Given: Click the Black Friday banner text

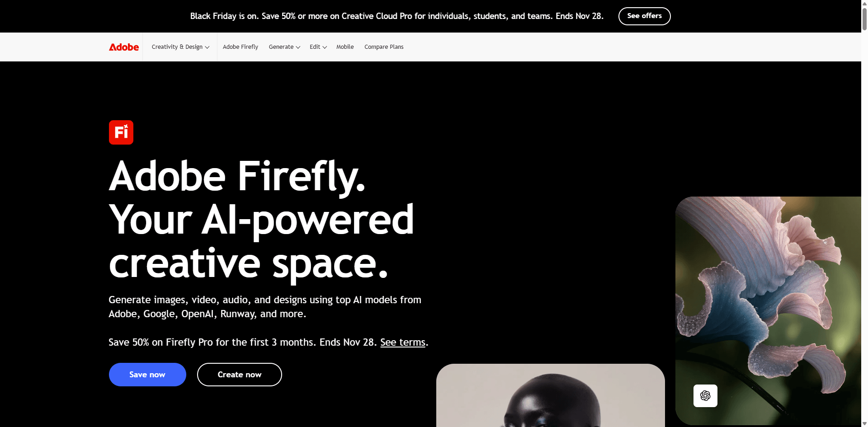Looking at the screenshot, I should point(396,16).
